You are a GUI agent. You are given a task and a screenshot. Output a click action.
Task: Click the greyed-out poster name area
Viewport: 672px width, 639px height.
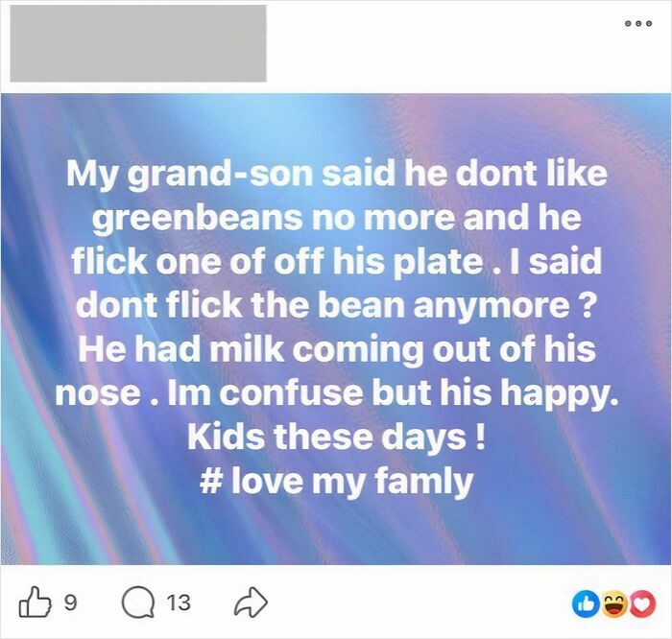click(138, 43)
